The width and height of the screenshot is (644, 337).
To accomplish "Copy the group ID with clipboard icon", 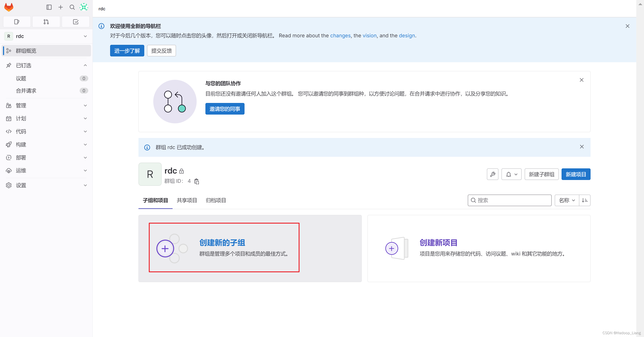I will pyautogui.click(x=197, y=181).
